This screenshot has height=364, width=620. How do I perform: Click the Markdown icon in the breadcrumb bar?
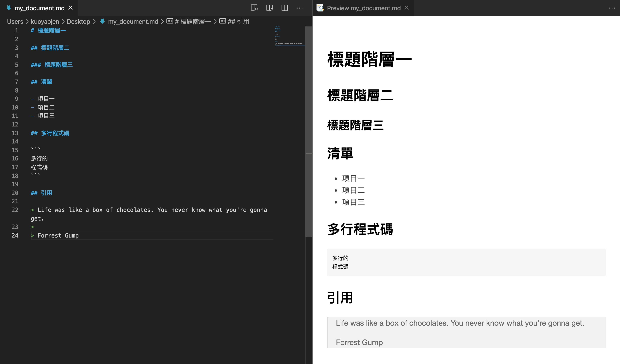(x=103, y=21)
